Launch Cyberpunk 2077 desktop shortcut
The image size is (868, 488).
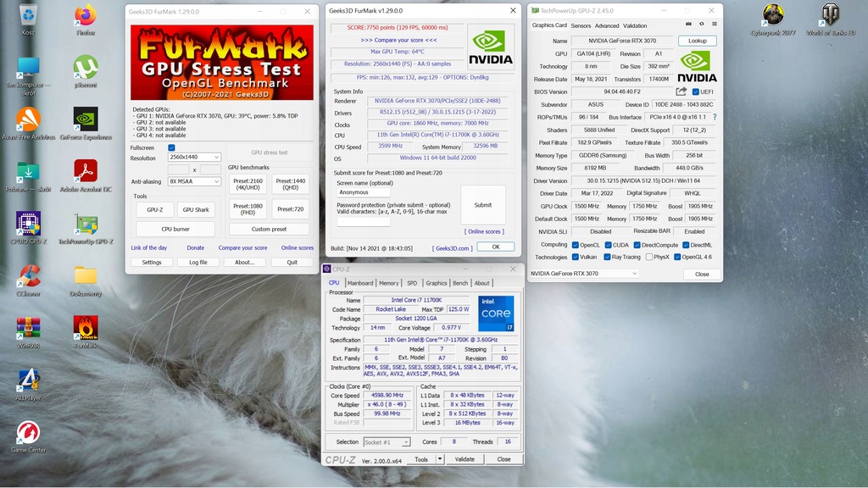pos(773,15)
